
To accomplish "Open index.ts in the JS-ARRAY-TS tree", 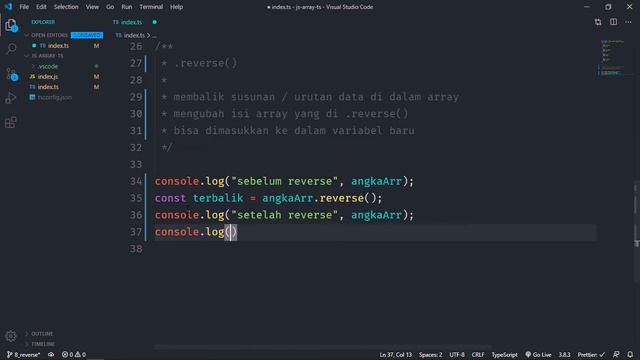I will 48,87.
